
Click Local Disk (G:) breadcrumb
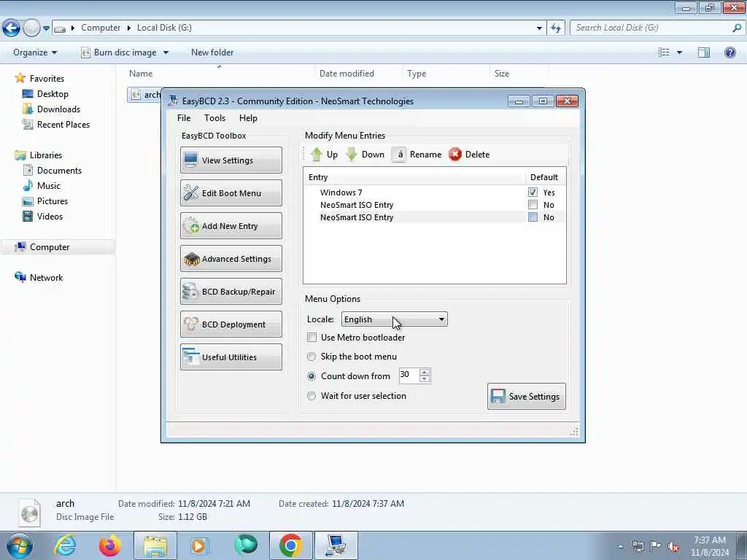click(x=164, y=28)
